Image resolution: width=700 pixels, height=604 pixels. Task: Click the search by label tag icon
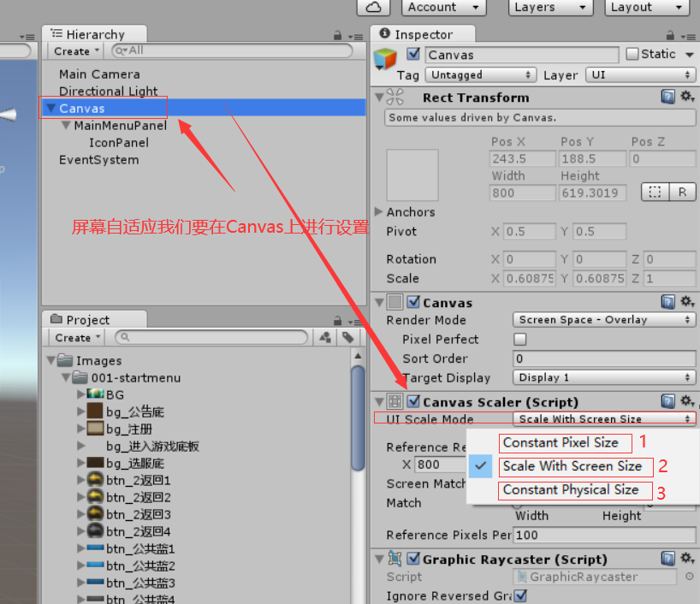click(x=347, y=337)
